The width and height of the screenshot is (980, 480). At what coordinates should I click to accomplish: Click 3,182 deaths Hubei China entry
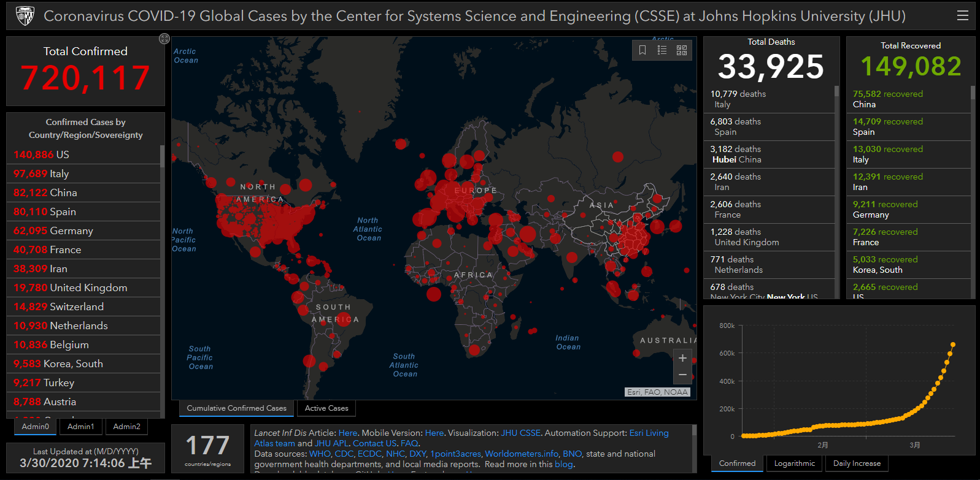770,154
